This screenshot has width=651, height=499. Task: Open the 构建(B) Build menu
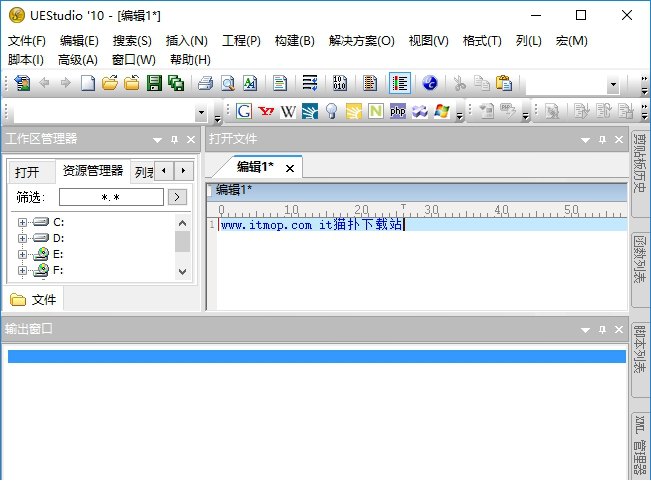click(x=294, y=41)
